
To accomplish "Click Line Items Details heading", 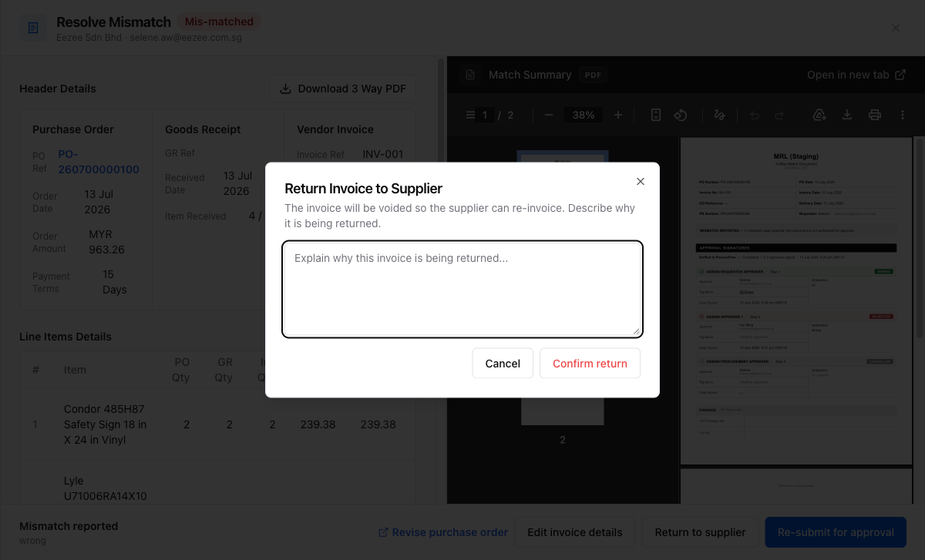I will point(66,337).
